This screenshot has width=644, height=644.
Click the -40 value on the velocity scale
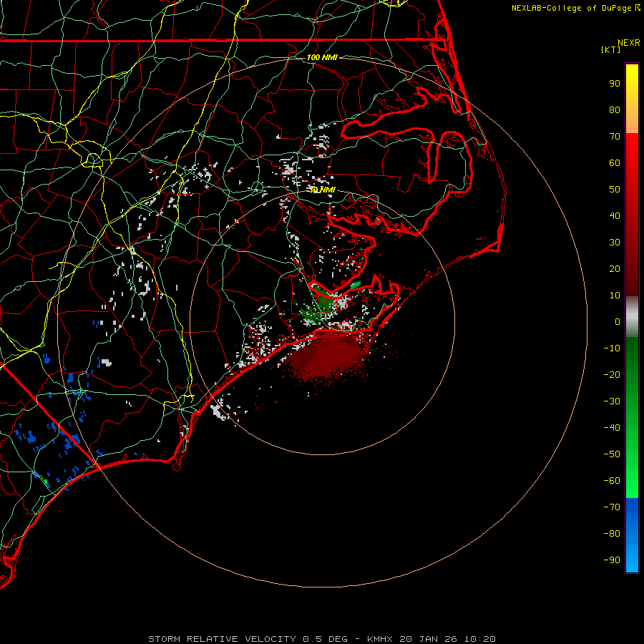pyautogui.click(x=612, y=428)
